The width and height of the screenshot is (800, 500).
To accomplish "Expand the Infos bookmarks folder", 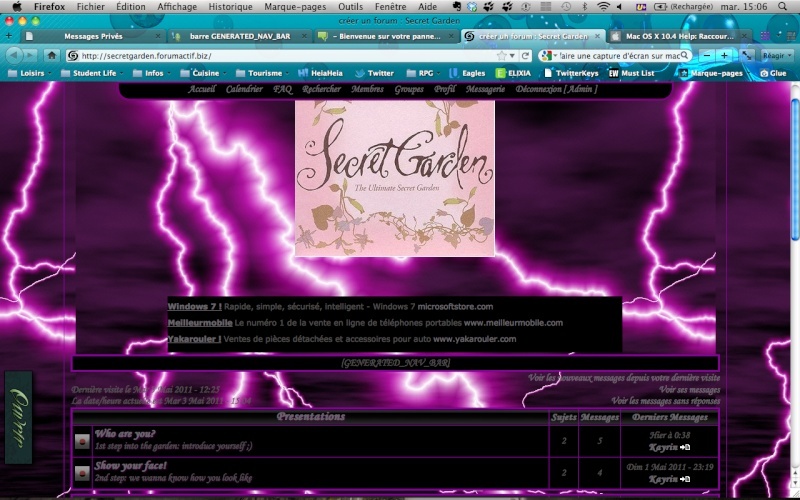I will pos(152,73).
